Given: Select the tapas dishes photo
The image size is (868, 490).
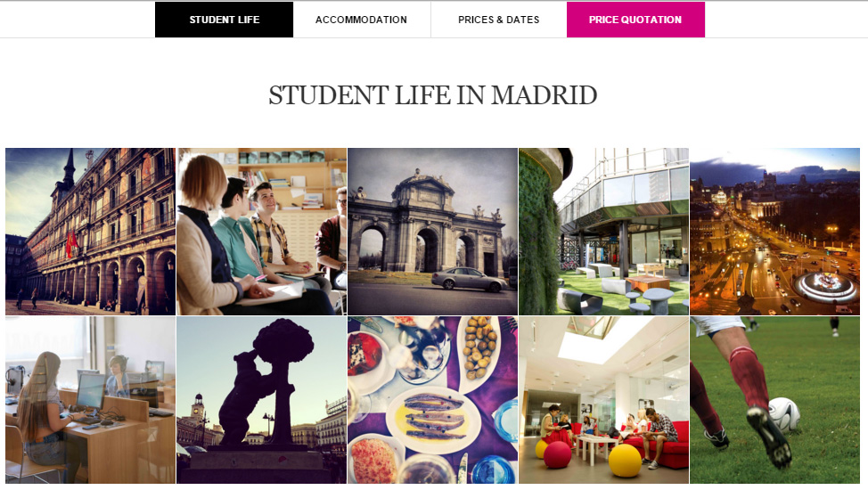Looking at the screenshot, I should (x=432, y=400).
